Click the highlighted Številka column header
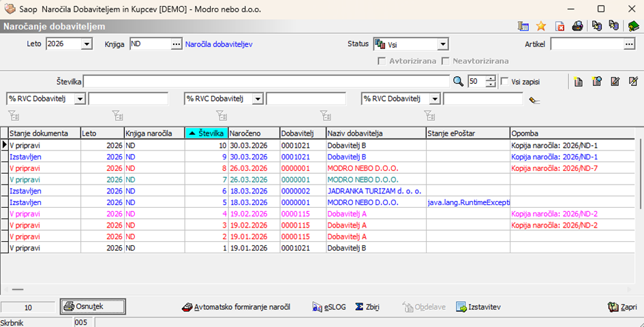Image resolution: width=644 pixels, height=327 pixels. point(206,133)
